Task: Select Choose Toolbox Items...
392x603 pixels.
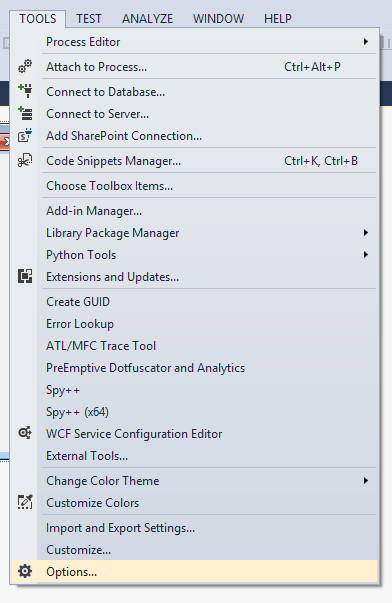Action: point(194,185)
